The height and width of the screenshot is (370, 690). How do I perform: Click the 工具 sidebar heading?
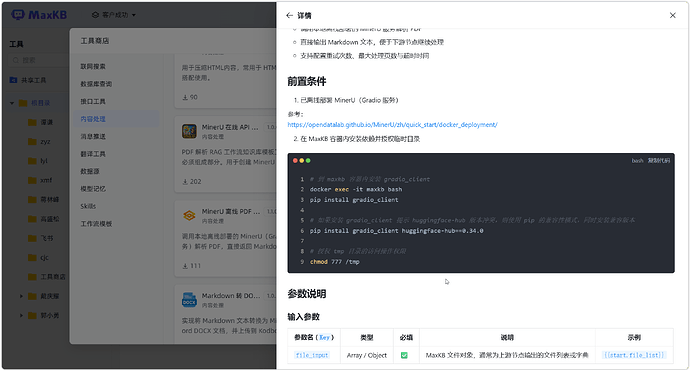point(16,44)
